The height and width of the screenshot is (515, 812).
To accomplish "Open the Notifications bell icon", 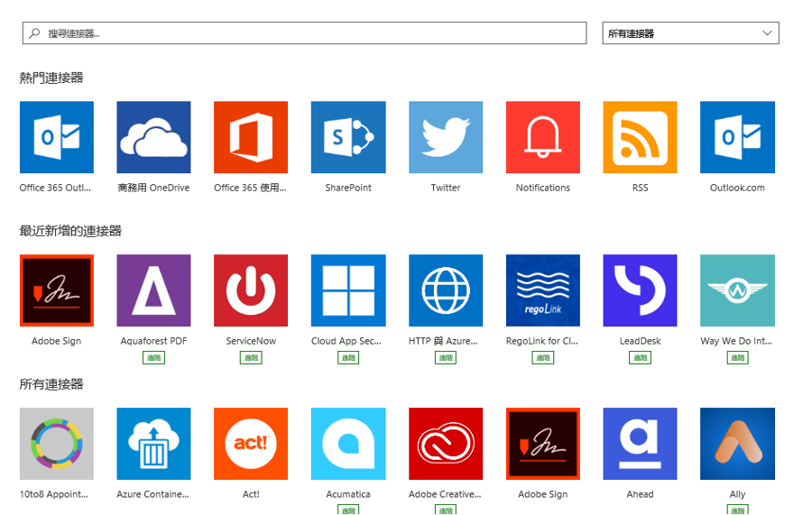I will (543, 137).
